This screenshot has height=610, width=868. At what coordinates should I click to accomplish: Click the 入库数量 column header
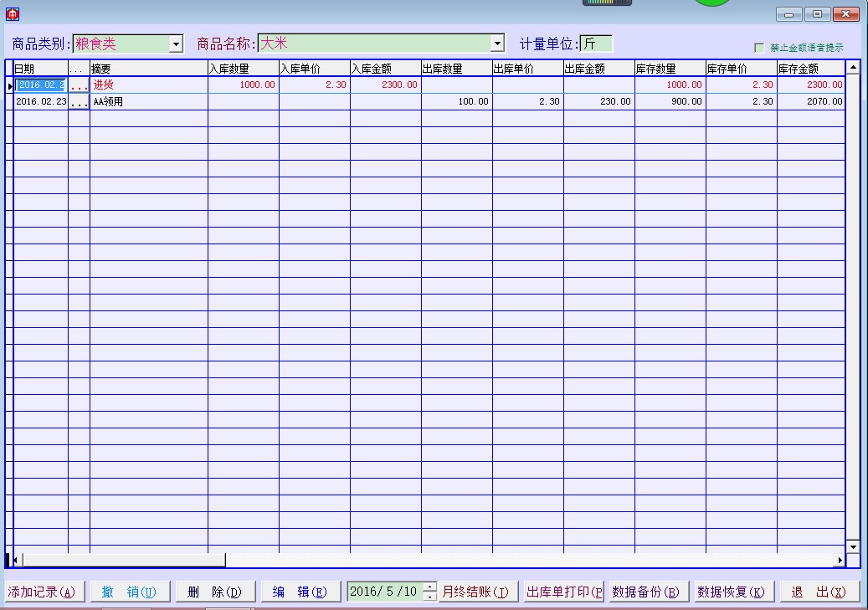point(244,69)
